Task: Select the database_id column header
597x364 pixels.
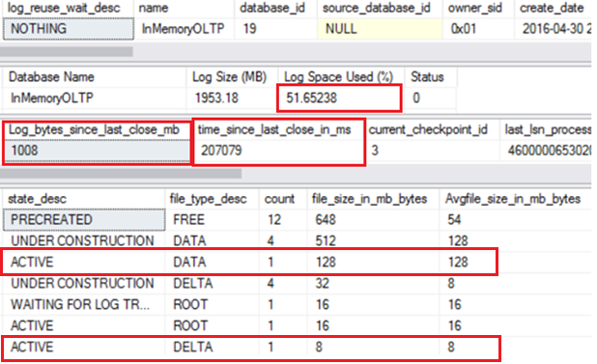Action: coord(272,8)
